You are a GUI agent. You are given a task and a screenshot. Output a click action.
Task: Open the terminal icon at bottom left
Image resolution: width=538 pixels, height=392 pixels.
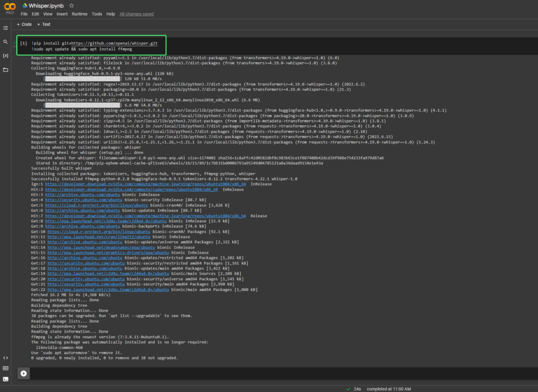(x=6, y=379)
